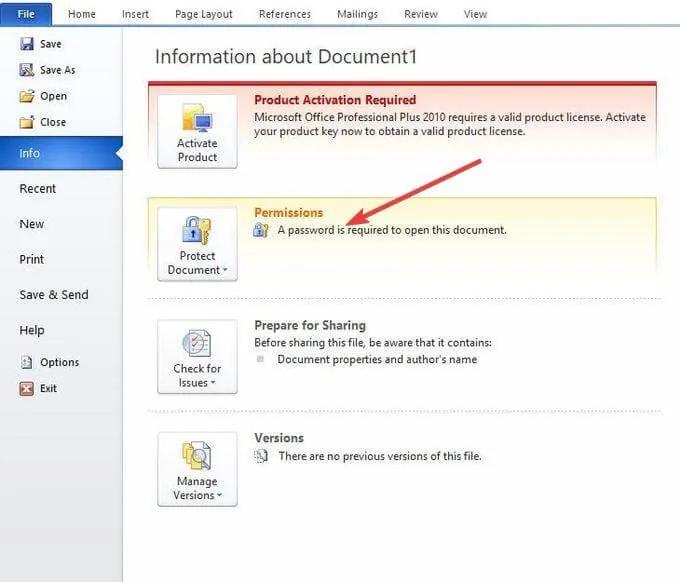
Task: Click the Open folder icon
Action: pos(27,96)
